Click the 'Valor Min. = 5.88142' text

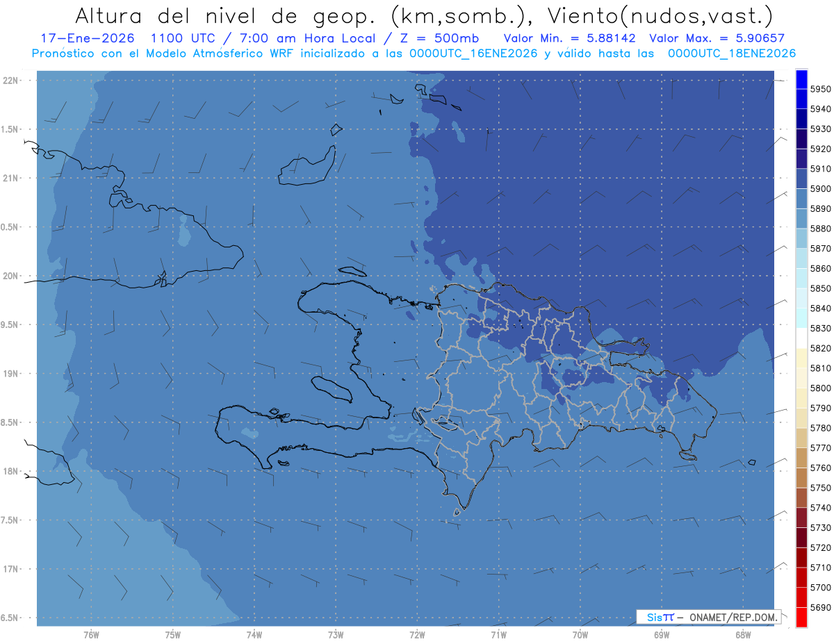tap(570, 38)
